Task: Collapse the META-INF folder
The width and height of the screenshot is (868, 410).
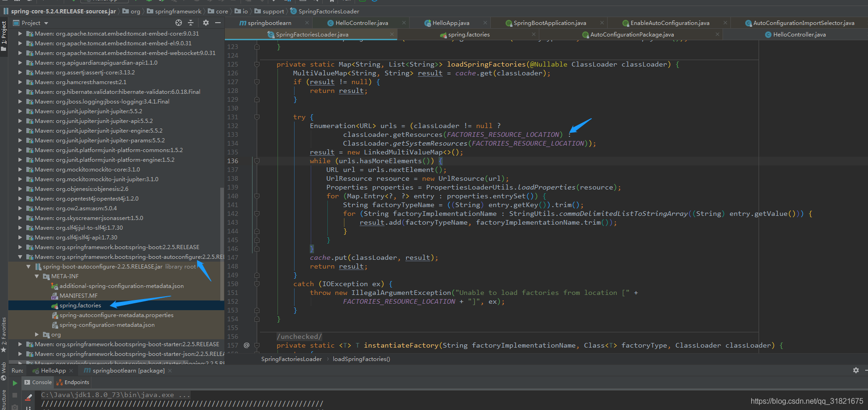Action: coord(36,276)
